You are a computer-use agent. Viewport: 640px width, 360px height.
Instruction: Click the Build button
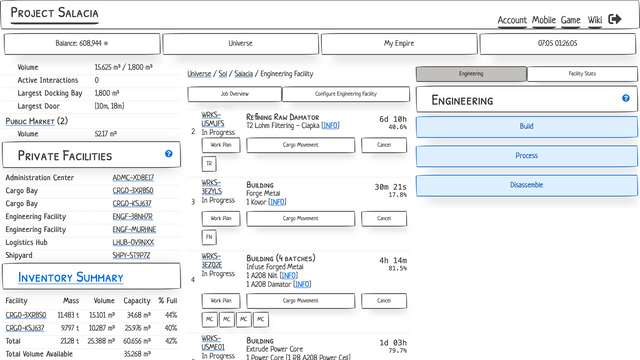[527, 127]
